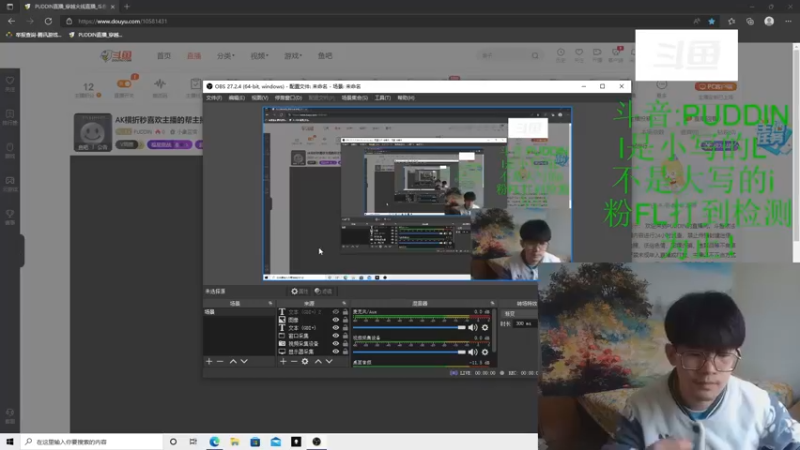This screenshot has height=450, width=800.
Task: Select the 场景 scene item in list
Action: point(239,312)
